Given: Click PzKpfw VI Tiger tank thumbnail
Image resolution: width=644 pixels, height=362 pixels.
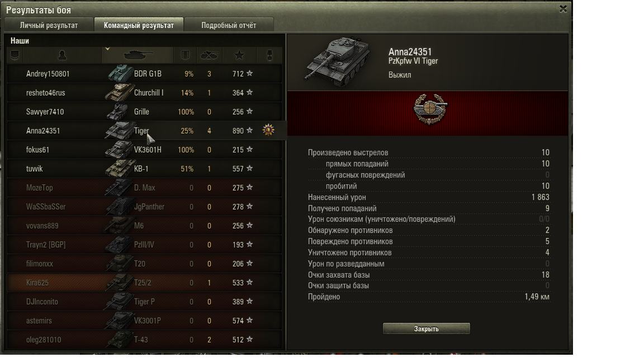Looking at the screenshot, I should 338,62.
